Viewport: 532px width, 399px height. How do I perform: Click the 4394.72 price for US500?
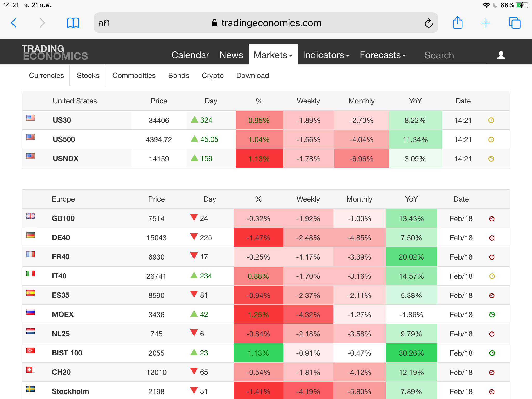(159, 139)
